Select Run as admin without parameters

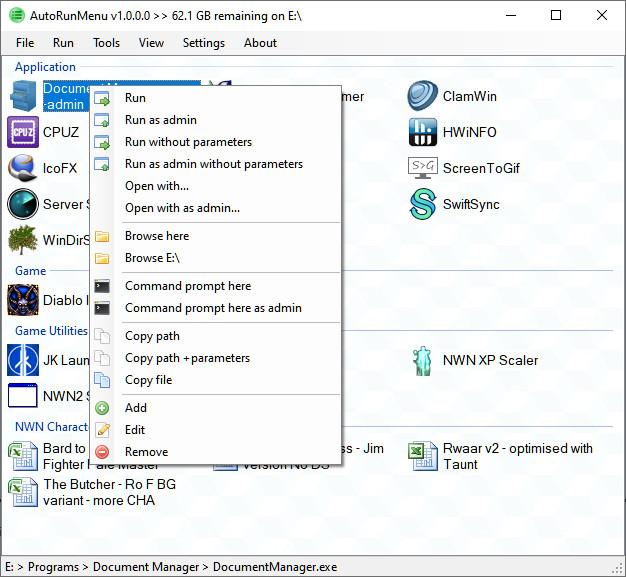(x=216, y=164)
